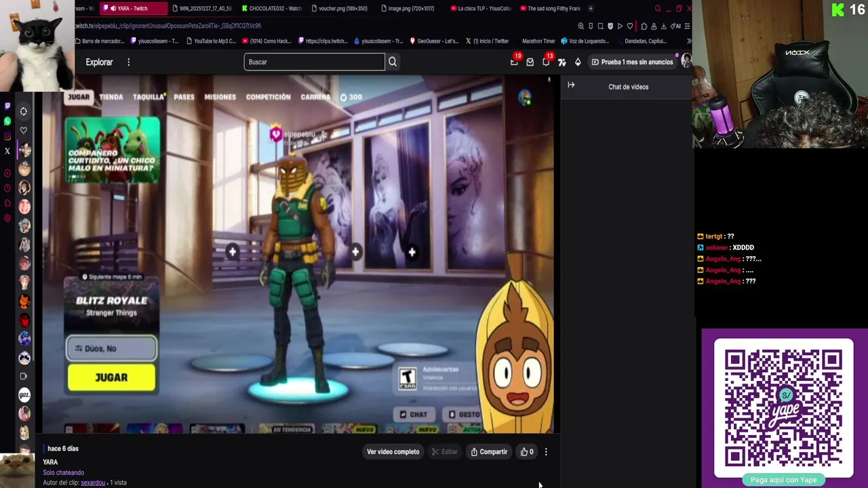Open notifications icon showing badge 13
Viewport: 868px width, 488px height.
[546, 62]
